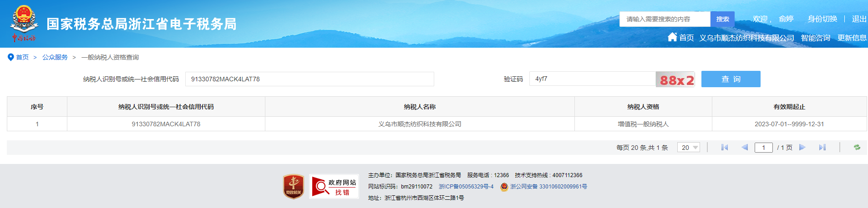This screenshot has height=208, width=868.
Task: Jump to last page icon
Action: pos(822,148)
